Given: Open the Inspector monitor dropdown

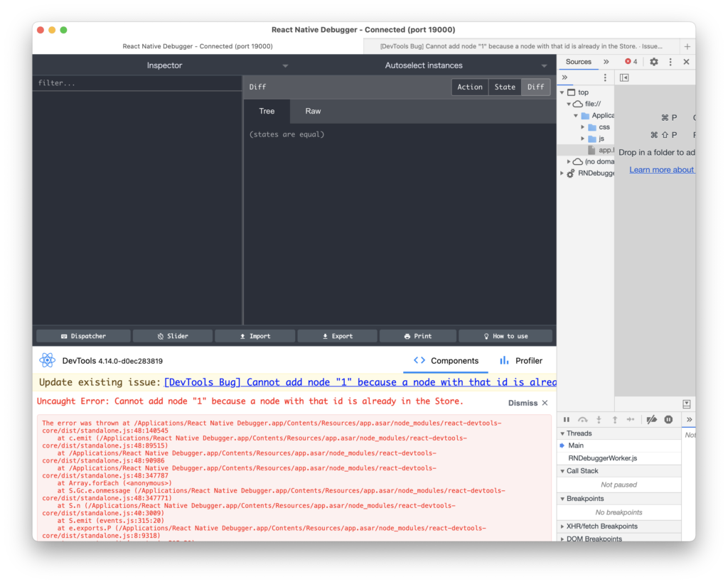Looking at the screenshot, I should (x=285, y=65).
